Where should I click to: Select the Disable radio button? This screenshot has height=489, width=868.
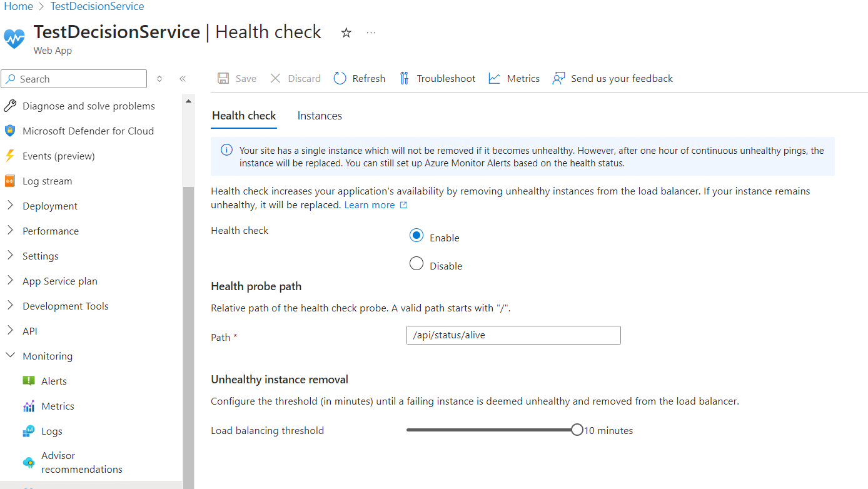coord(416,263)
